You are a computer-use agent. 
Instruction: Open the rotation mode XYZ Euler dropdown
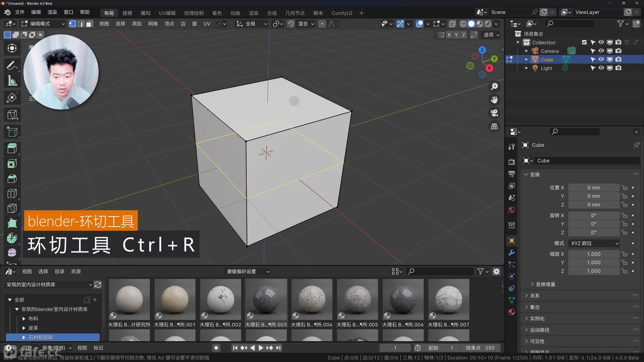(594, 243)
